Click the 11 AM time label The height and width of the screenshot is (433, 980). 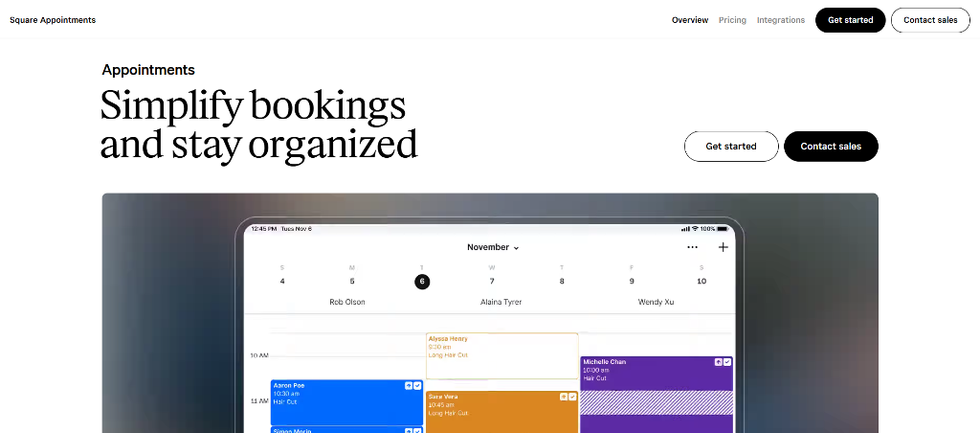258,400
